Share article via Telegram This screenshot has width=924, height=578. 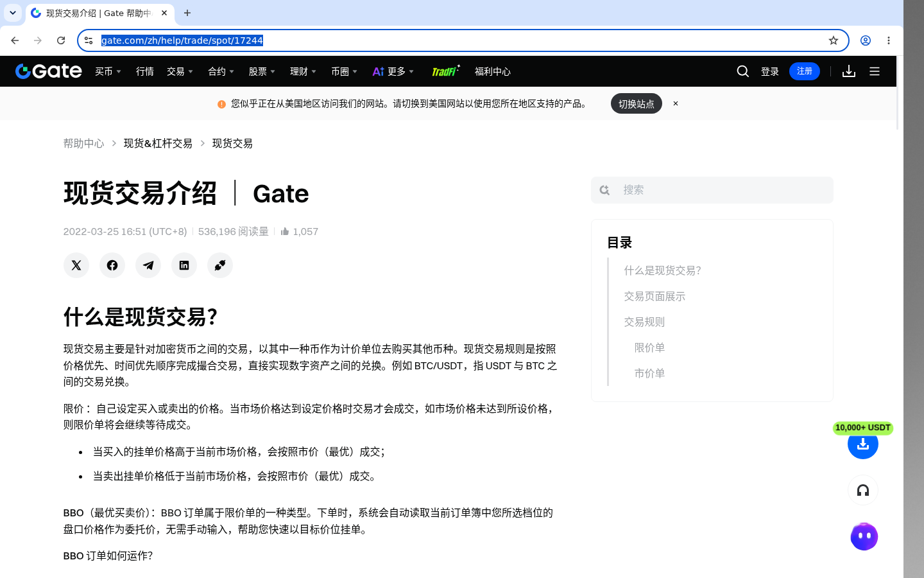148,265
